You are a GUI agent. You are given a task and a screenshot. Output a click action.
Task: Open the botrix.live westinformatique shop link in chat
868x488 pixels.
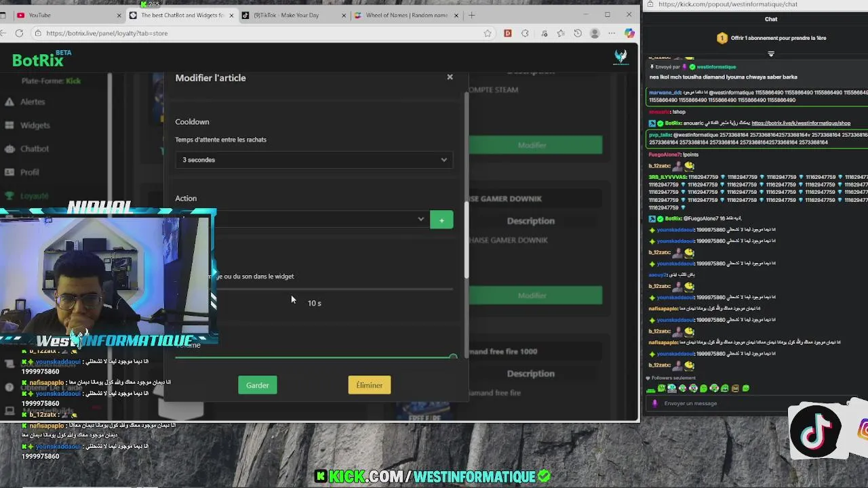(801, 123)
